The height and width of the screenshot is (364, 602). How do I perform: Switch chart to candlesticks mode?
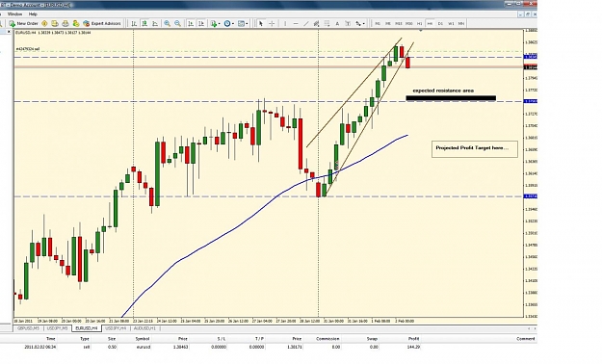tap(144, 23)
